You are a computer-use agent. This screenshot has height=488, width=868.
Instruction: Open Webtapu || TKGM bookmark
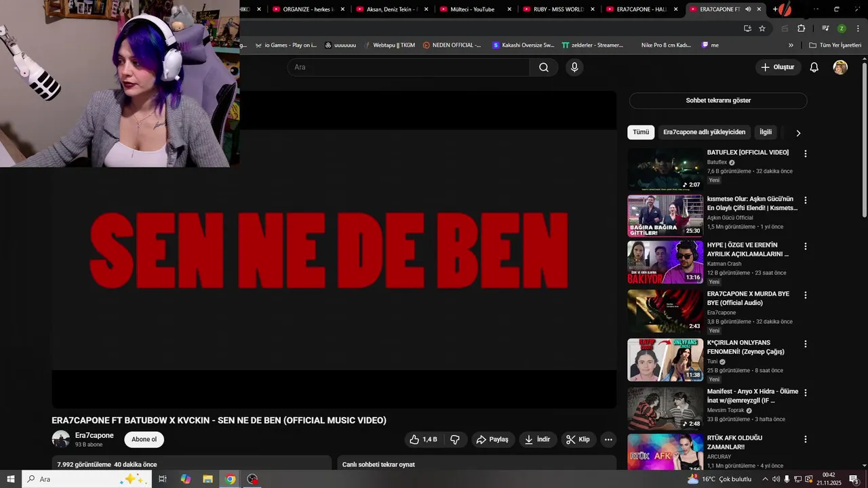coord(389,45)
